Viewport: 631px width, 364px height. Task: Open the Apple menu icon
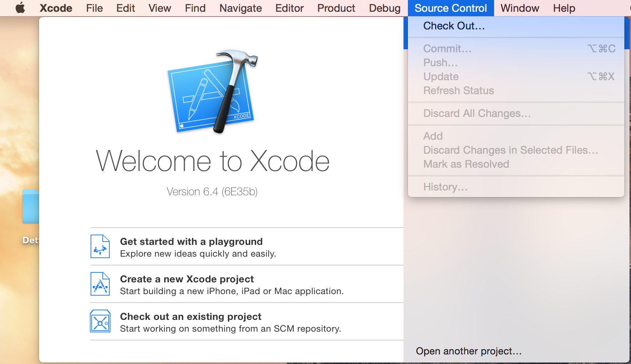click(20, 8)
